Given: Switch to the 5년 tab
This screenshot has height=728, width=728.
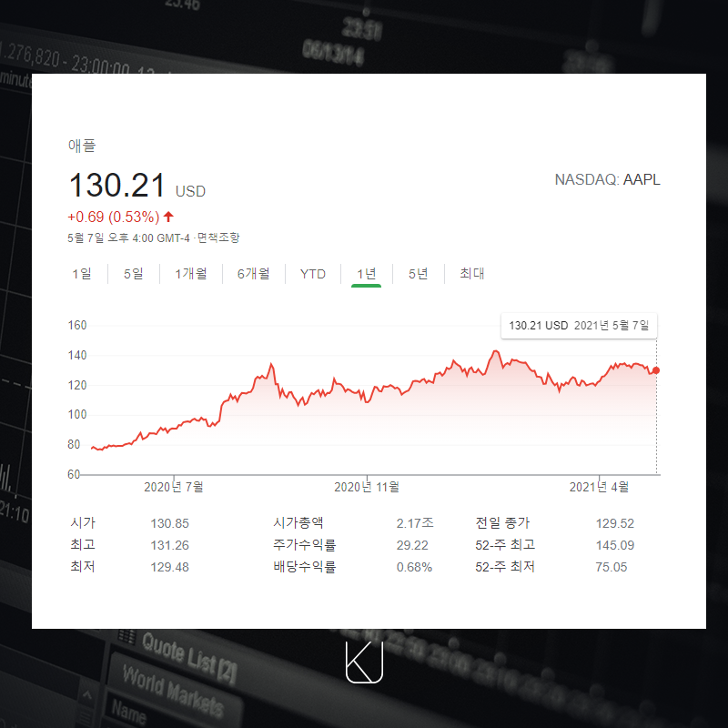Looking at the screenshot, I should (x=419, y=274).
